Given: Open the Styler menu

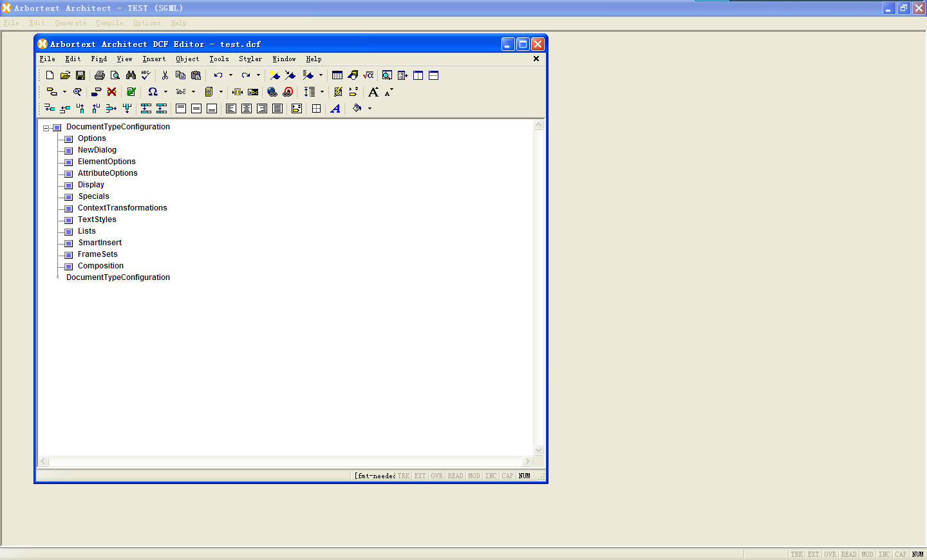Looking at the screenshot, I should point(250,59).
